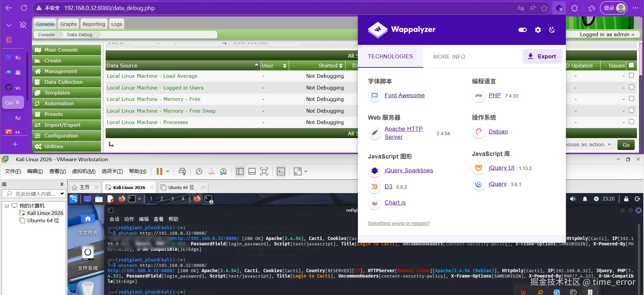Check the Memory - Free Swap row checkbox
Viewport: 644px width, 295px height.
point(631,110)
